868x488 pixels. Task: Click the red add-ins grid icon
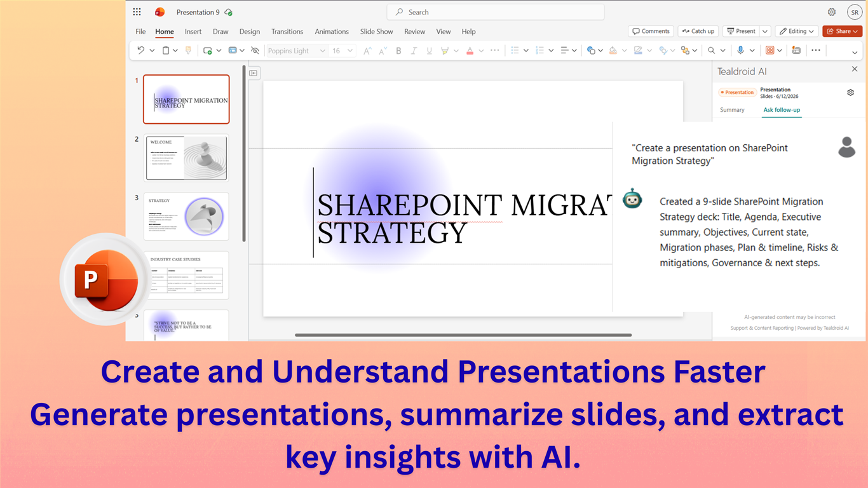pyautogui.click(x=770, y=50)
